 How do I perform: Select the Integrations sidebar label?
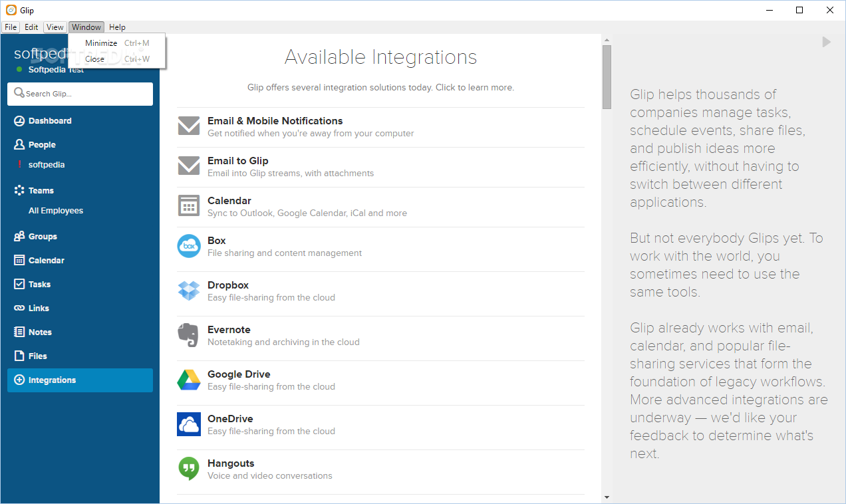coord(52,380)
